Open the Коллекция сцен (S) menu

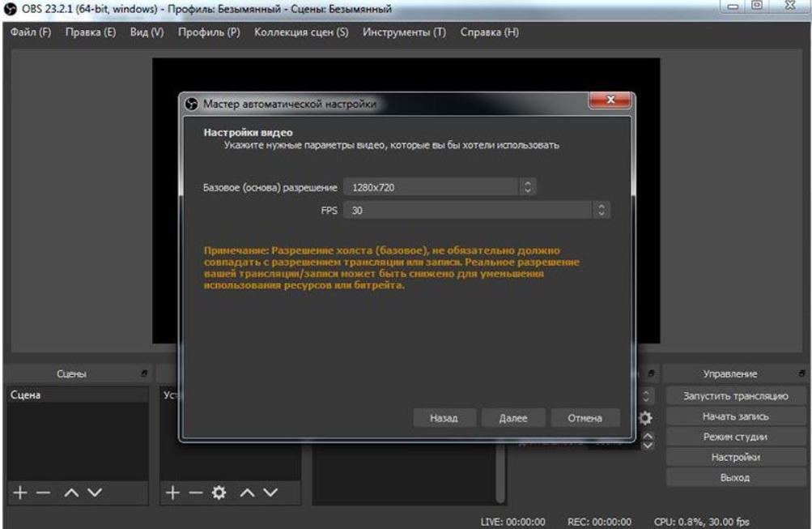(x=301, y=32)
